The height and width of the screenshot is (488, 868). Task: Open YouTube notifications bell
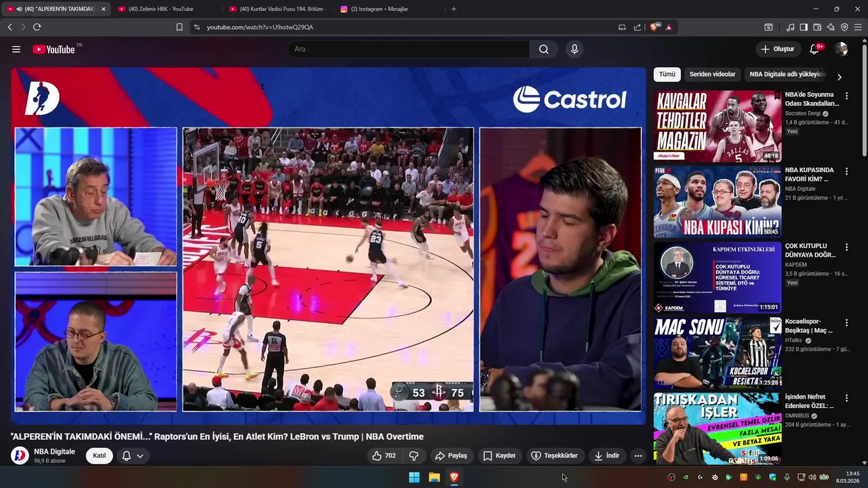(815, 49)
